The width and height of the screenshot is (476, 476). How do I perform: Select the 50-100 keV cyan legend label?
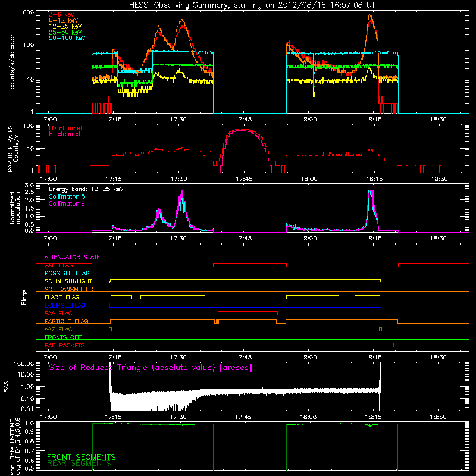coord(67,38)
